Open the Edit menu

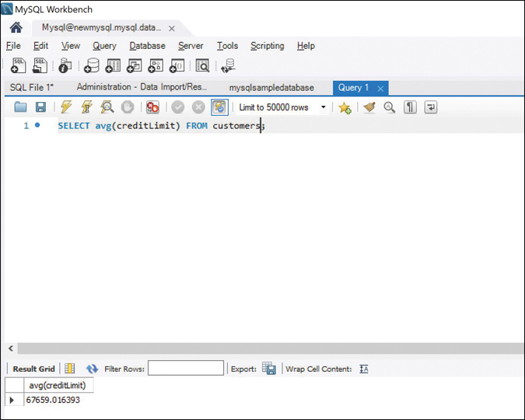(41, 46)
